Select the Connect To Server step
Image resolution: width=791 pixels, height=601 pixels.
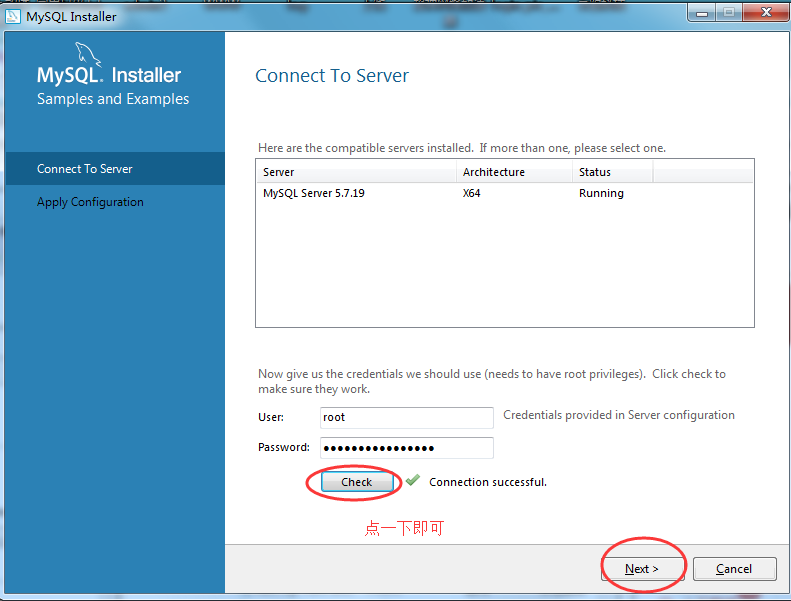click(115, 169)
